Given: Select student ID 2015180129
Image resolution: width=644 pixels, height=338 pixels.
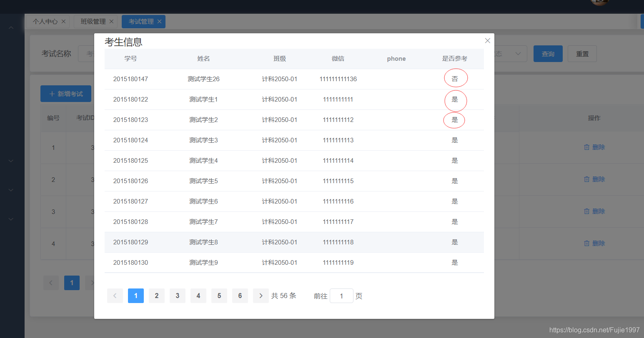Looking at the screenshot, I should 130,242.
